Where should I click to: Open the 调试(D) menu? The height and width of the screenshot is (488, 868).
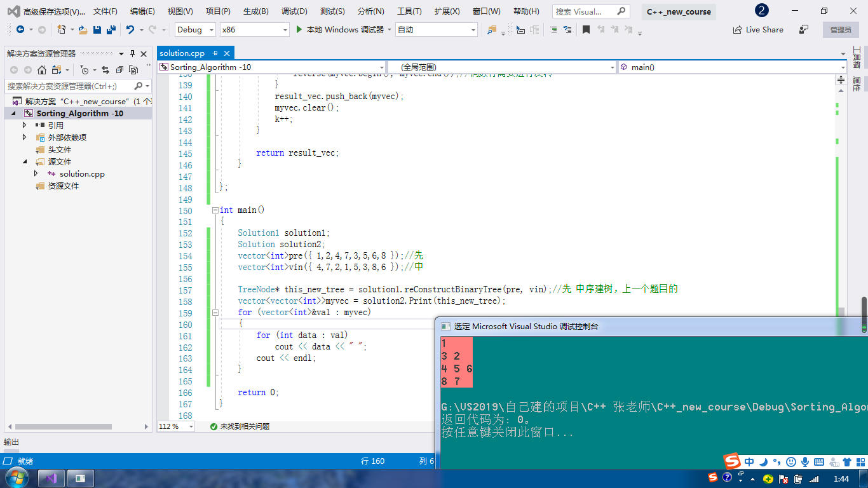coord(294,11)
